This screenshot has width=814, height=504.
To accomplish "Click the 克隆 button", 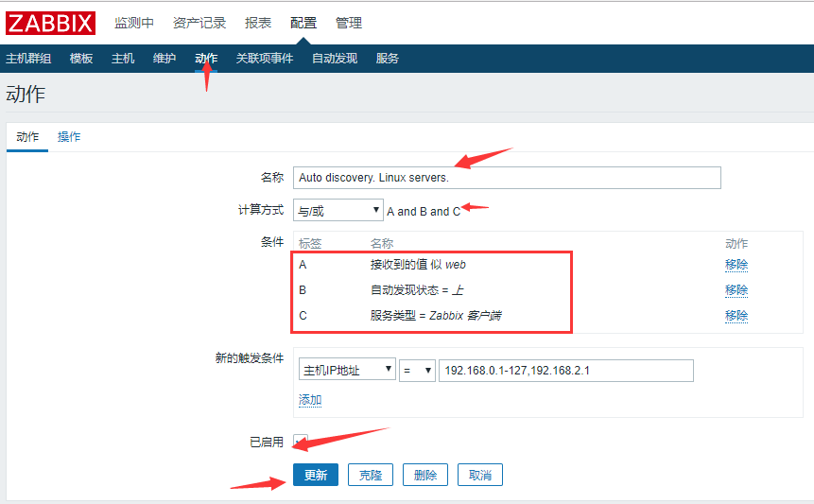I will pyautogui.click(x=371, y=475).
